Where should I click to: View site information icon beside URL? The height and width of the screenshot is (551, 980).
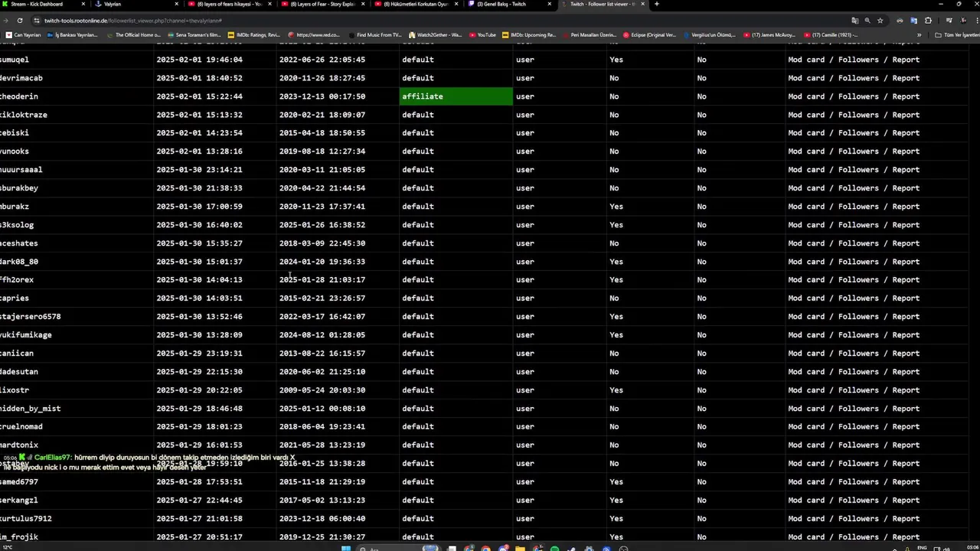[37, 21]
